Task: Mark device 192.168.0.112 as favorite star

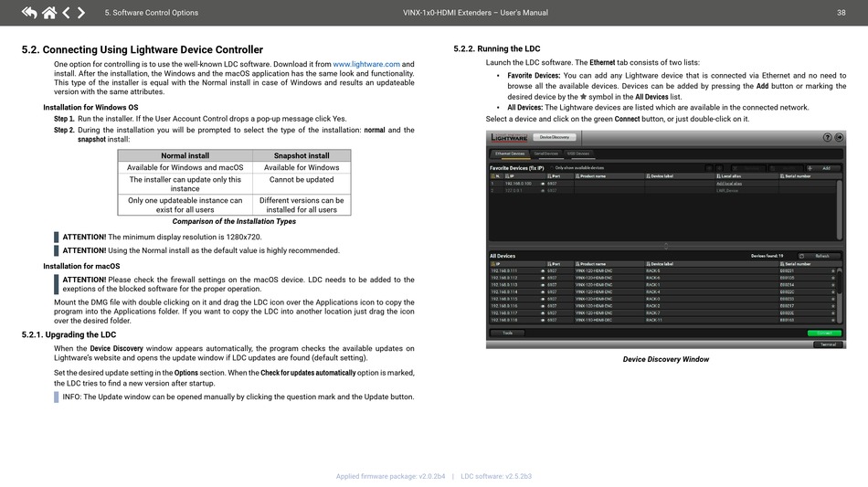Action: [833, 278]
